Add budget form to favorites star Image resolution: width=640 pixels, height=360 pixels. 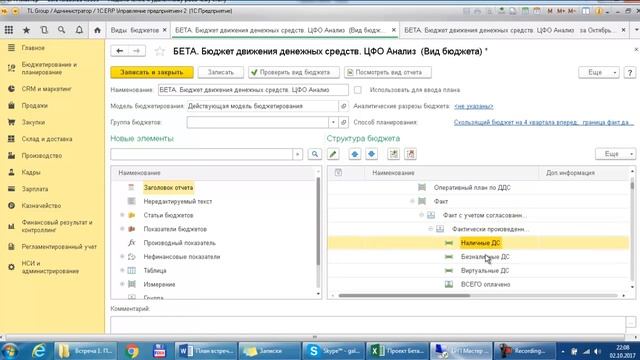point(160,51)
